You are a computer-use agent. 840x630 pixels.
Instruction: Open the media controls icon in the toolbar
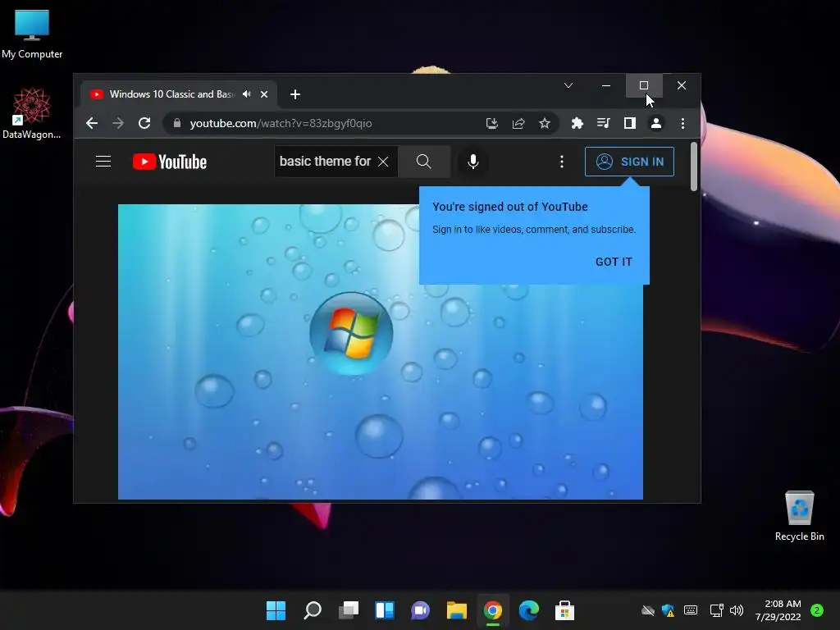coord(603,123)
